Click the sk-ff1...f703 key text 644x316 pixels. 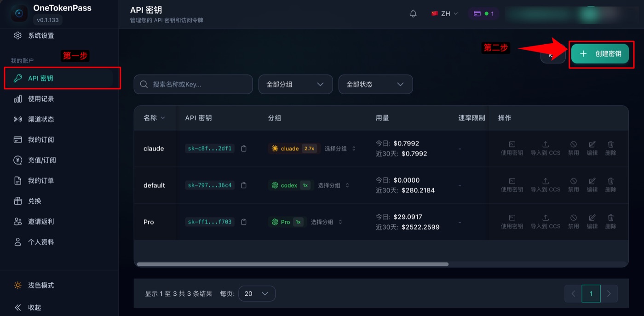point(210,222)
